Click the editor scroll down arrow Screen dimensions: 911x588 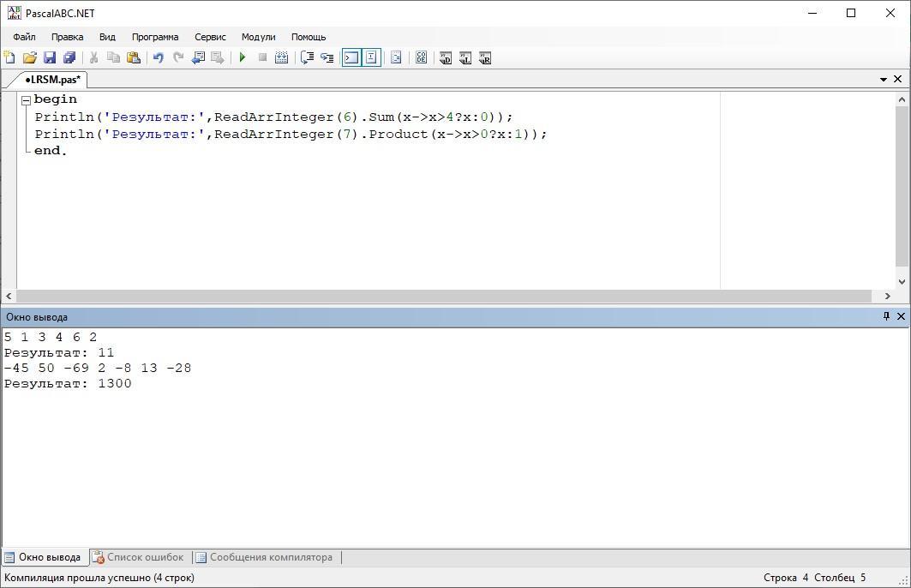pyautogui.click(x=902, y=282)
